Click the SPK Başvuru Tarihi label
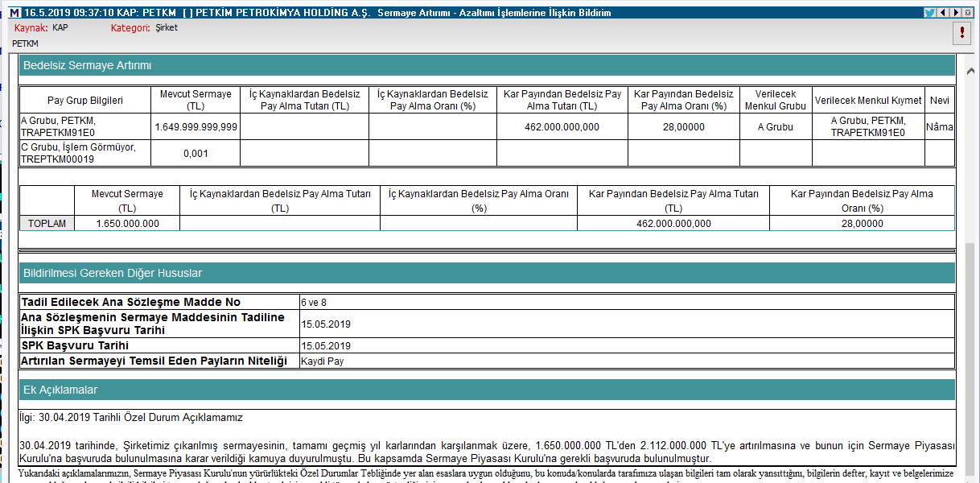Image resolution: width=980 pixels, height=483 pixels. [x=75, y=345]
